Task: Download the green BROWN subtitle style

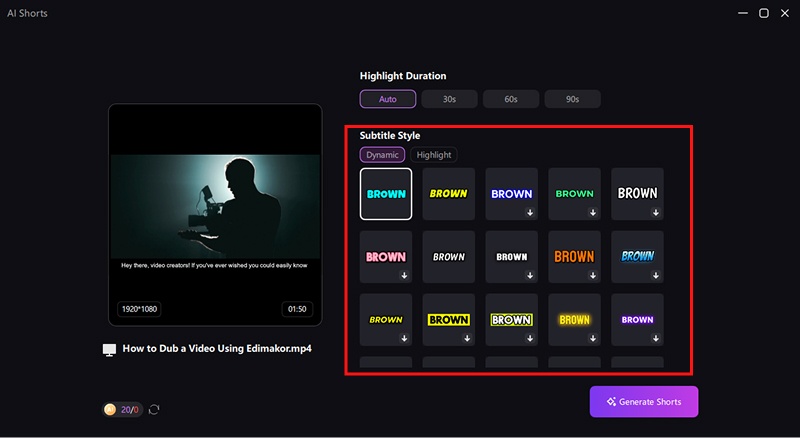Action: click(593, 212)
